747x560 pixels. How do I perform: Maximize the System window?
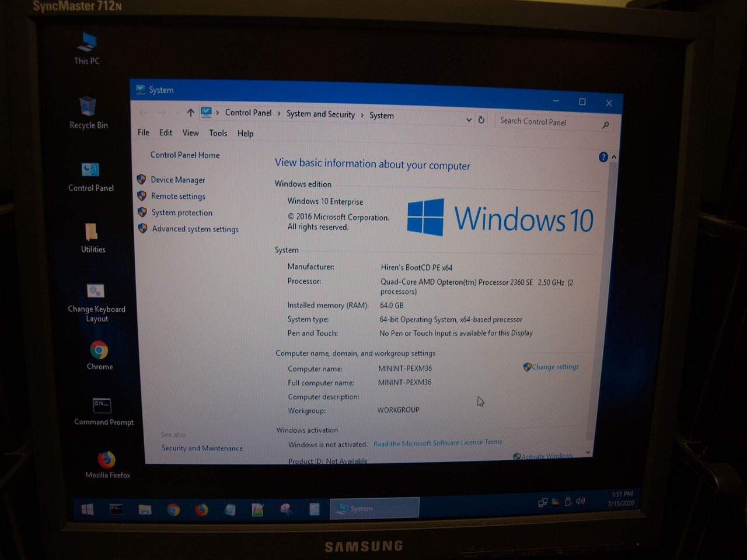click(x=582, y=102)
